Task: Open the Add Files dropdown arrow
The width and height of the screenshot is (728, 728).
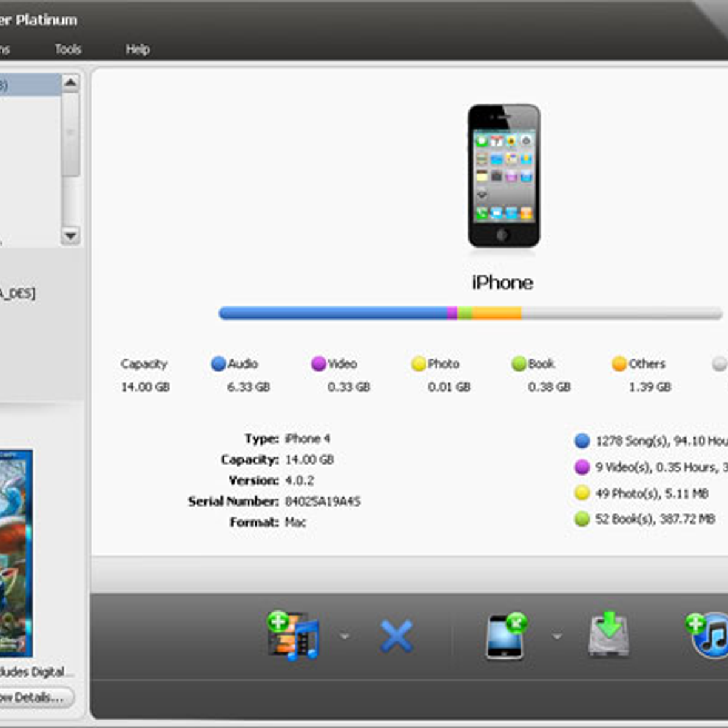Action: pos(344,636)
